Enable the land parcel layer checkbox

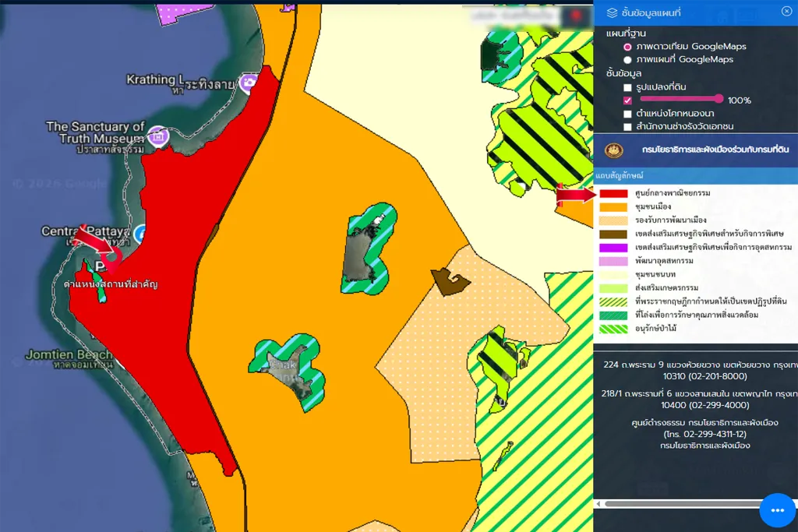point(627,87)
